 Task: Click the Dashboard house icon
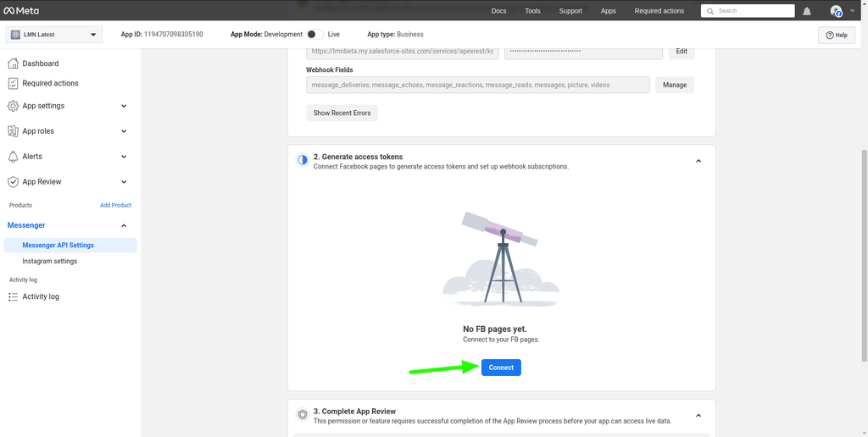pyautogui.click(x=13, y=64)
